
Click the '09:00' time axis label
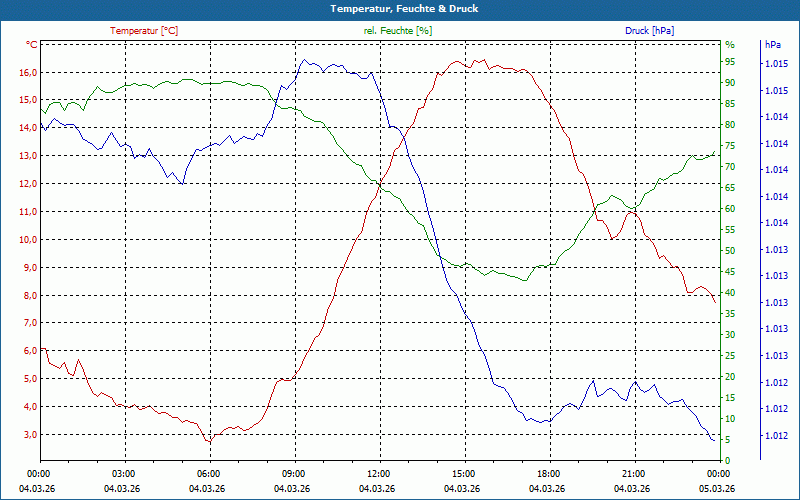click(x=292, y=474)
